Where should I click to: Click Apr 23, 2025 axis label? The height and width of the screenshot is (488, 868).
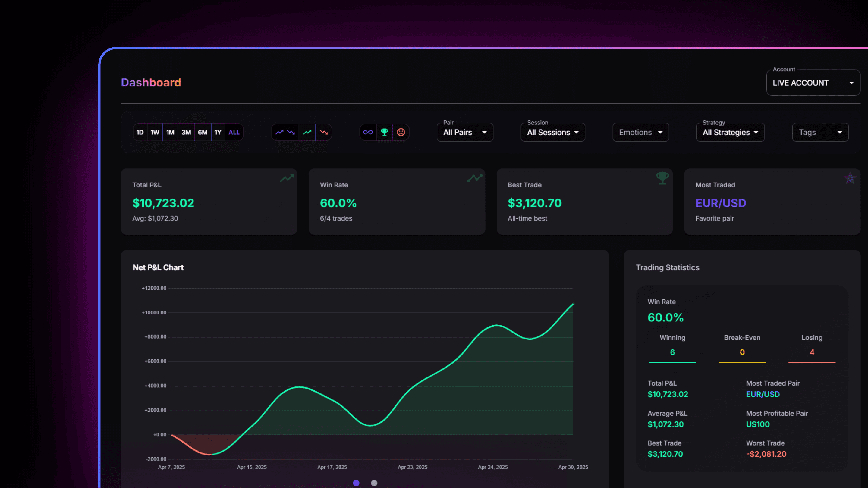[412, 467]
